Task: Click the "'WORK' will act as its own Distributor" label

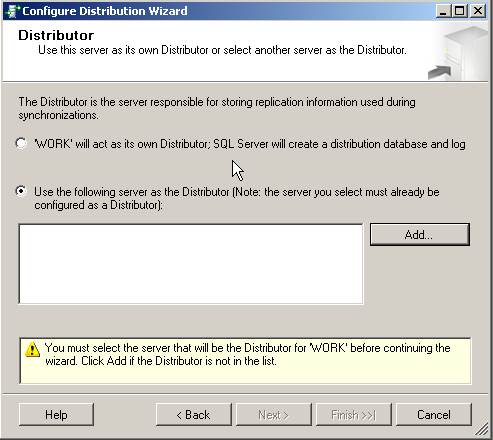Action: point(250,144)
